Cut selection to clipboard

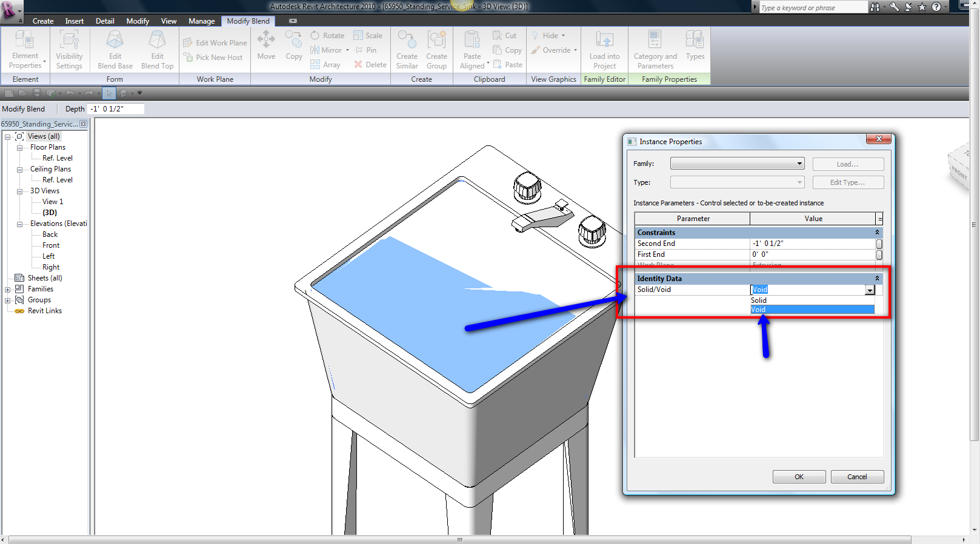(505, 36)
